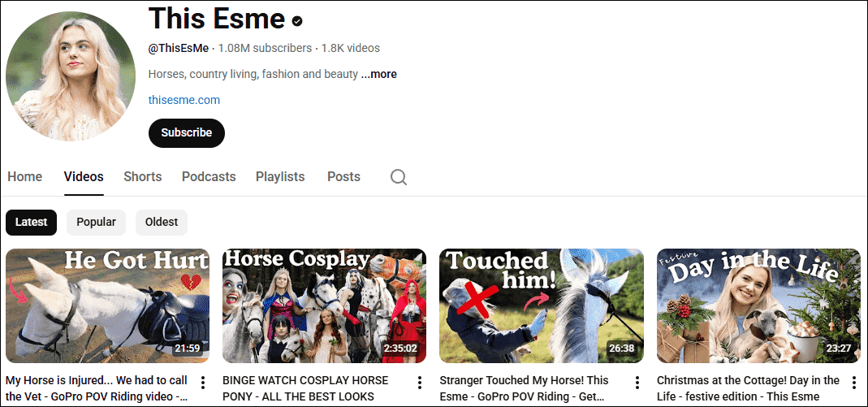Image resolution: width=868 pixels, height=407 pixels.
Task: Open the Shorts tab
Action: (143, 176)
